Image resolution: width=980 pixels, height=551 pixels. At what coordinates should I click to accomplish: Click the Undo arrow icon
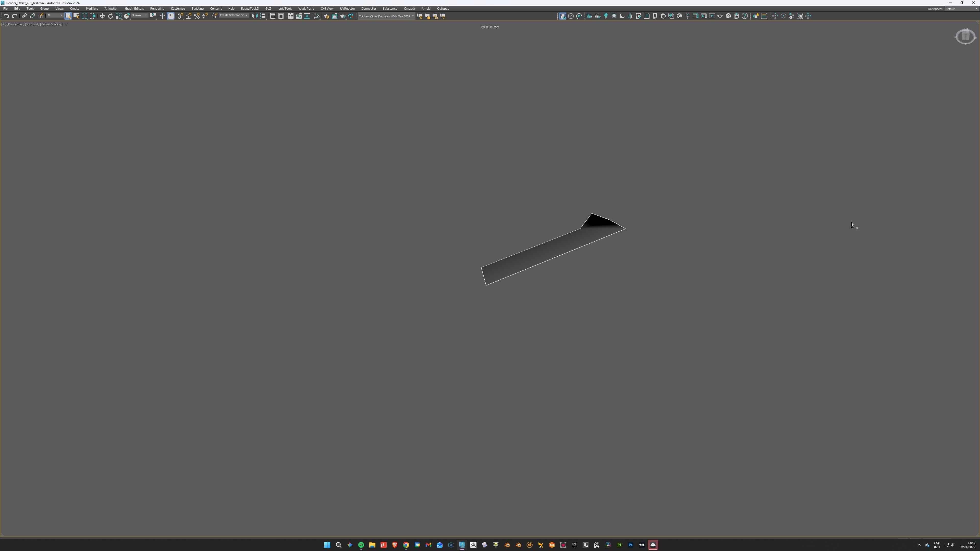tap(6, 16)
